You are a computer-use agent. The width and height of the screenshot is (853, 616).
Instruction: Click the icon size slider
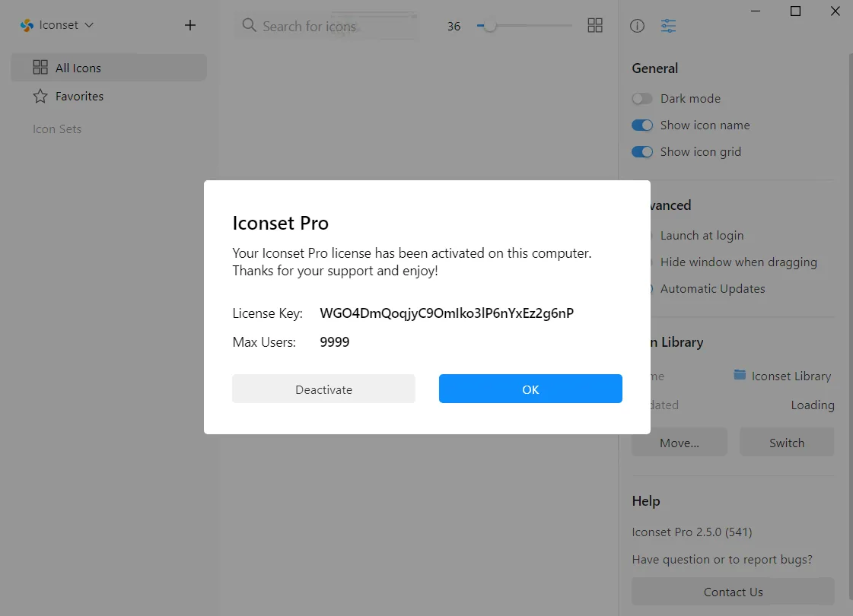click(524, 26)
